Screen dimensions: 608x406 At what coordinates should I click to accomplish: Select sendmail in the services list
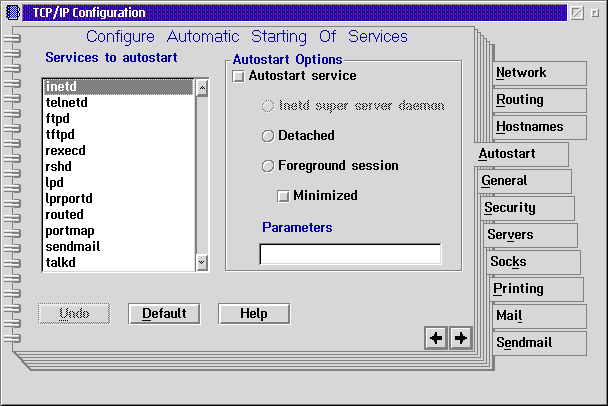pos(73,247)
